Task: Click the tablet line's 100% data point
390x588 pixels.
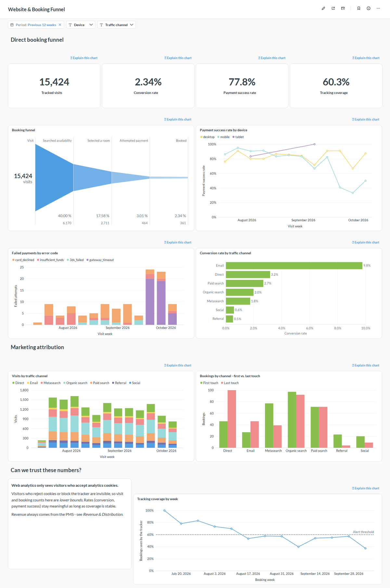Action: (x=314, y=144)
